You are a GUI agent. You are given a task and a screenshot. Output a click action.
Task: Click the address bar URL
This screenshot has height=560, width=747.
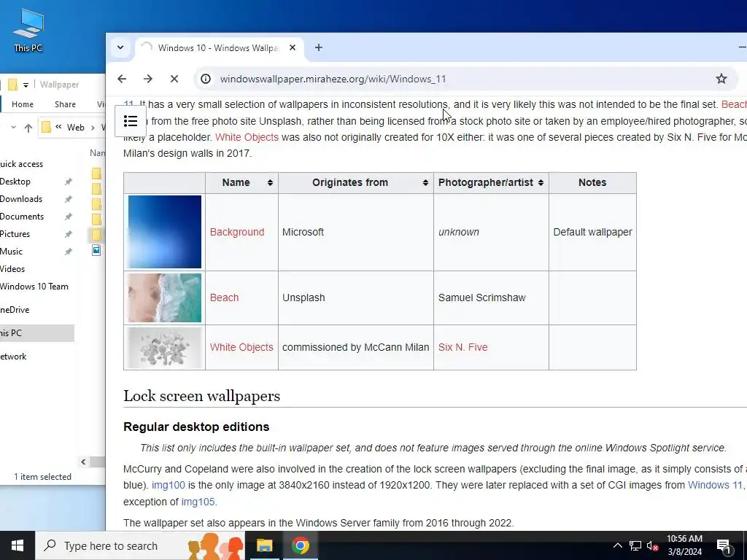click(x=333, y=79)
